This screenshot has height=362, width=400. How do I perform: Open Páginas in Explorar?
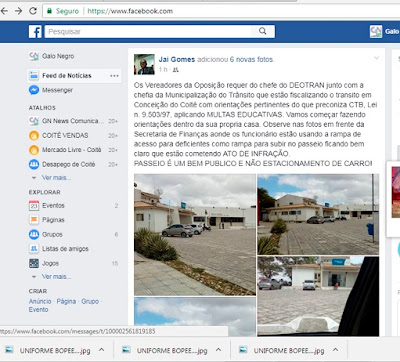53,220
